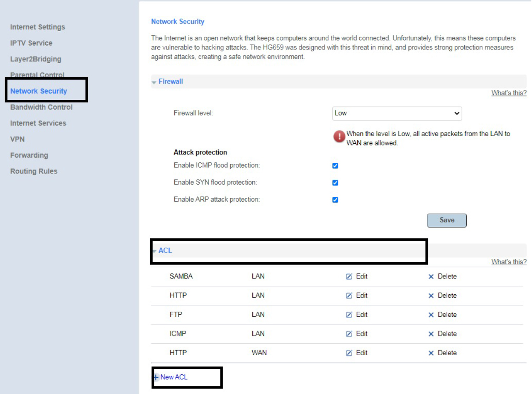Click the SAMBA service name
Screen dimensions: 532x394
181,277
